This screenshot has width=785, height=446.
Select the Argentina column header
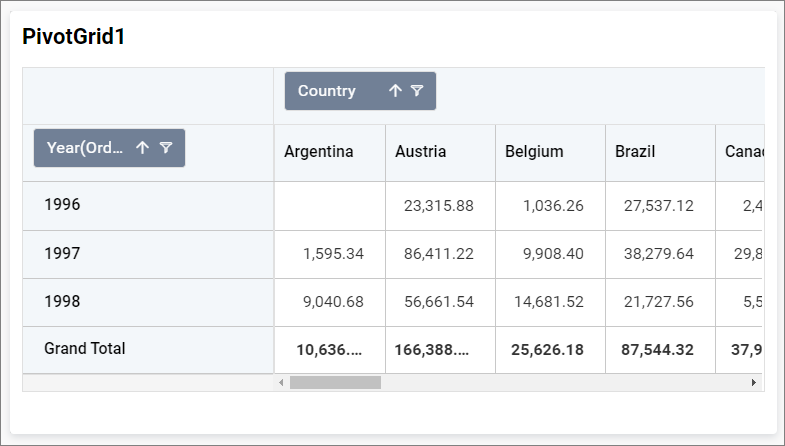point(319,152)
